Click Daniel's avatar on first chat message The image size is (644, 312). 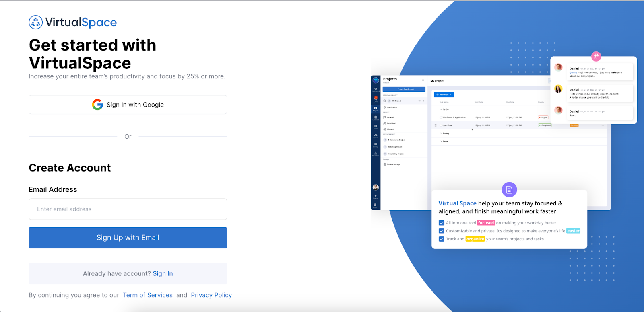click(558, 67)
